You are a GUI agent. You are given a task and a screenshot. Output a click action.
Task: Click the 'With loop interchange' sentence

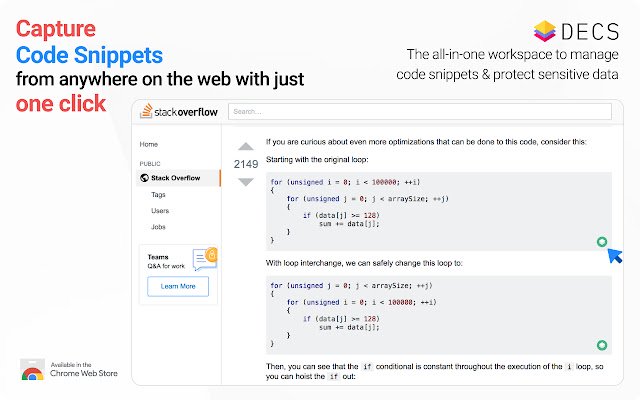click(x=364, y=263)
